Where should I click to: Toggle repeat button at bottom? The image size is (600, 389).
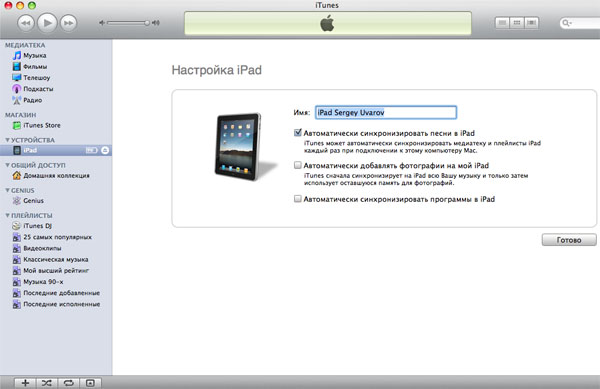tap(68, 383)
